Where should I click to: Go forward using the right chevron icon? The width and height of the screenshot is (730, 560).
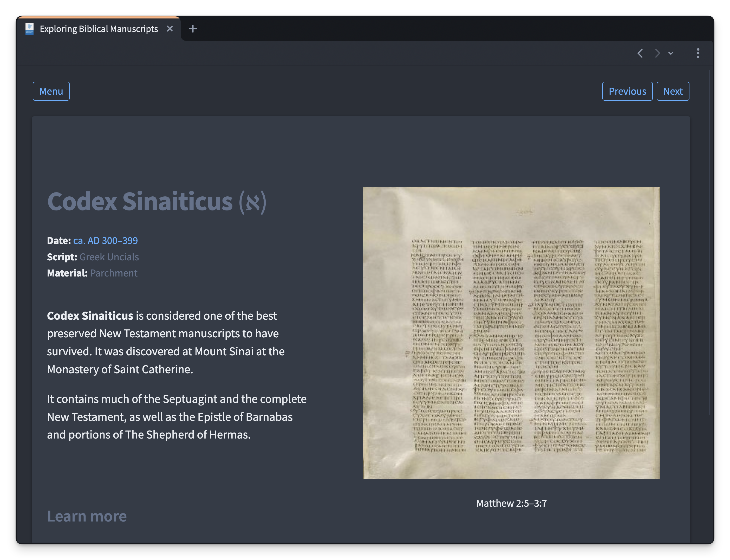[657, 53]
